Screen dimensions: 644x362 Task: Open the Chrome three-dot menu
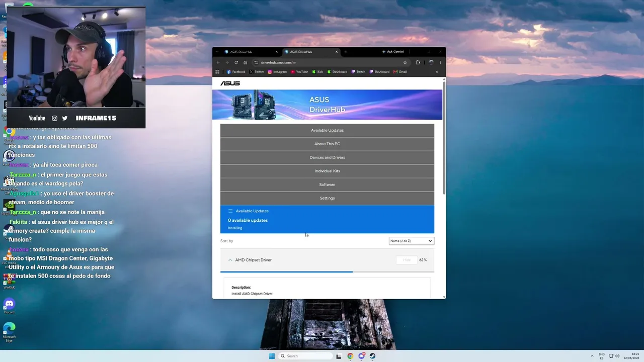440,62
